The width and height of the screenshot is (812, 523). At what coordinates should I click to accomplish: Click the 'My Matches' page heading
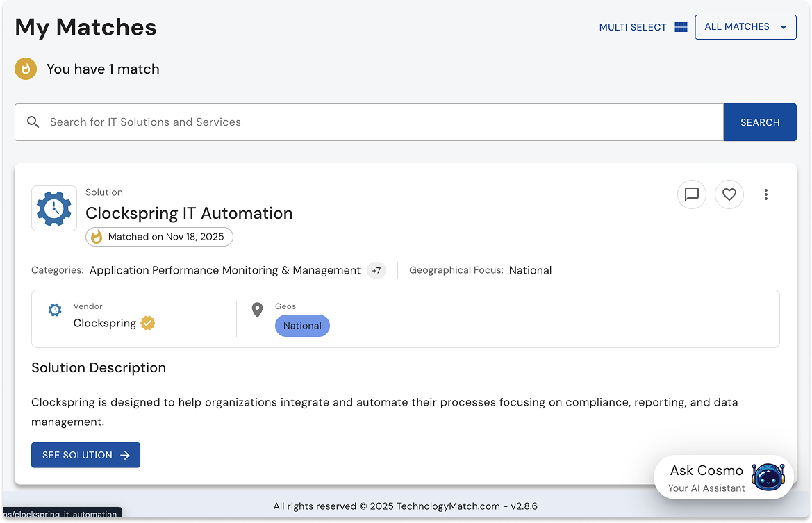click(x=85, y=28)
